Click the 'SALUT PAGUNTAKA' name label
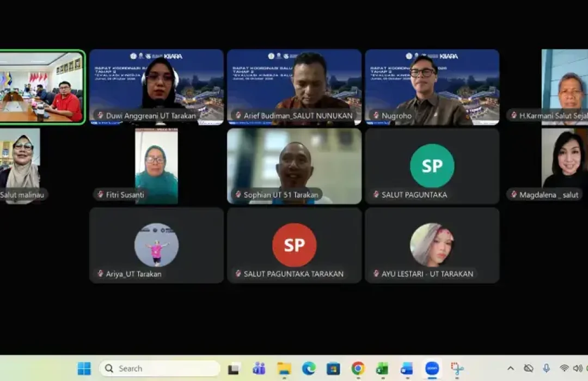The width and height of the screenshot is (588, 381). (x=414, y=195)
